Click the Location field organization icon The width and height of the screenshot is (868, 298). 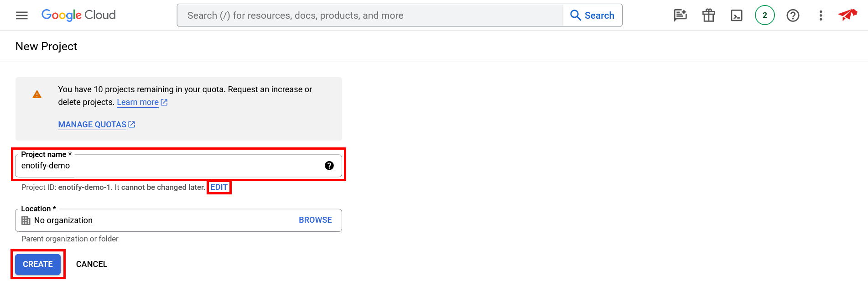26,220
